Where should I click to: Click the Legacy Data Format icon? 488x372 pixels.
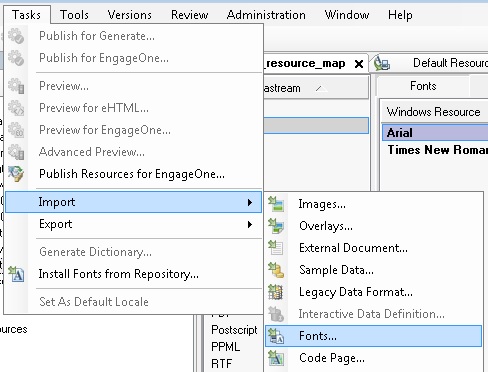coord(276,292)
